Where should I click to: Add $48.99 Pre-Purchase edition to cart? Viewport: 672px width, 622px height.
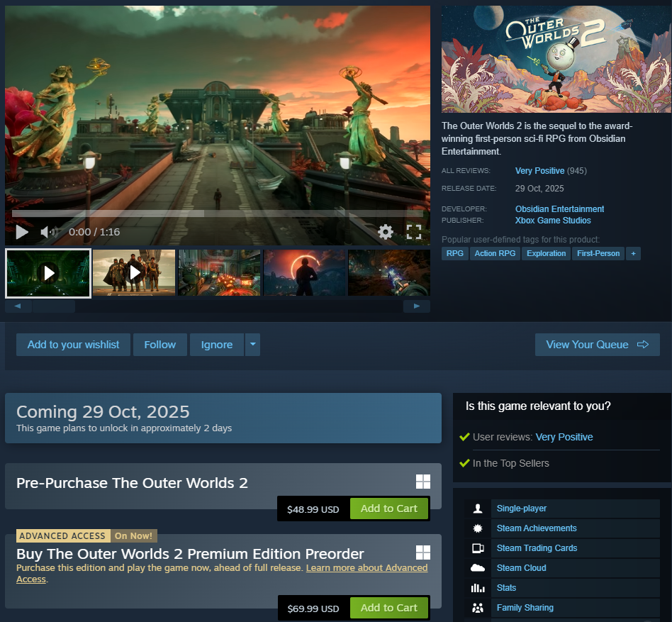(388, 509)
